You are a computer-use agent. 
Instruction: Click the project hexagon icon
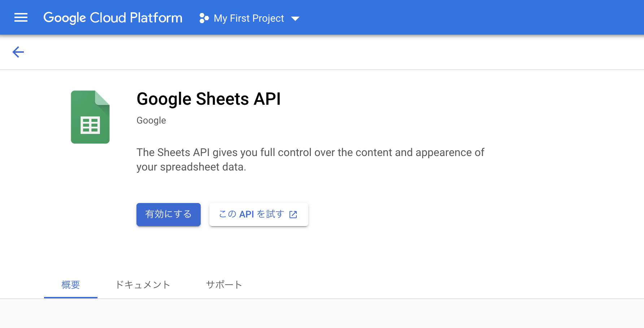pos(204,18)
